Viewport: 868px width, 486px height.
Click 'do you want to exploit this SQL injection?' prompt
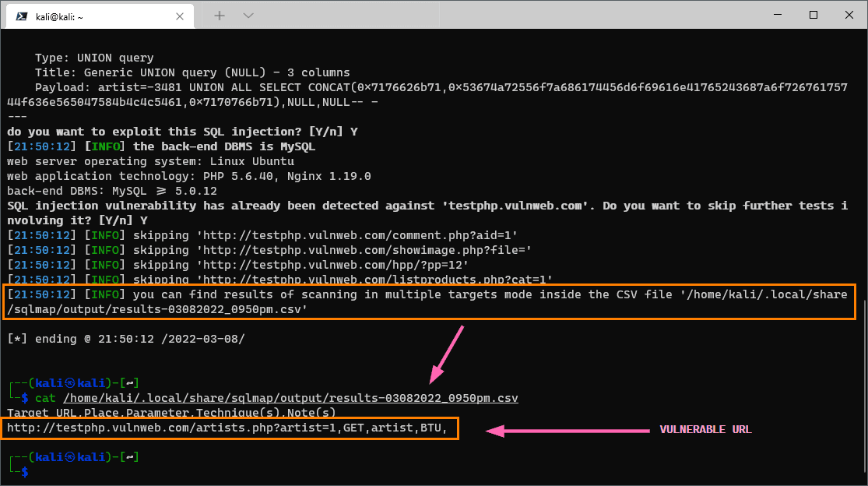(x=182, y=132)
